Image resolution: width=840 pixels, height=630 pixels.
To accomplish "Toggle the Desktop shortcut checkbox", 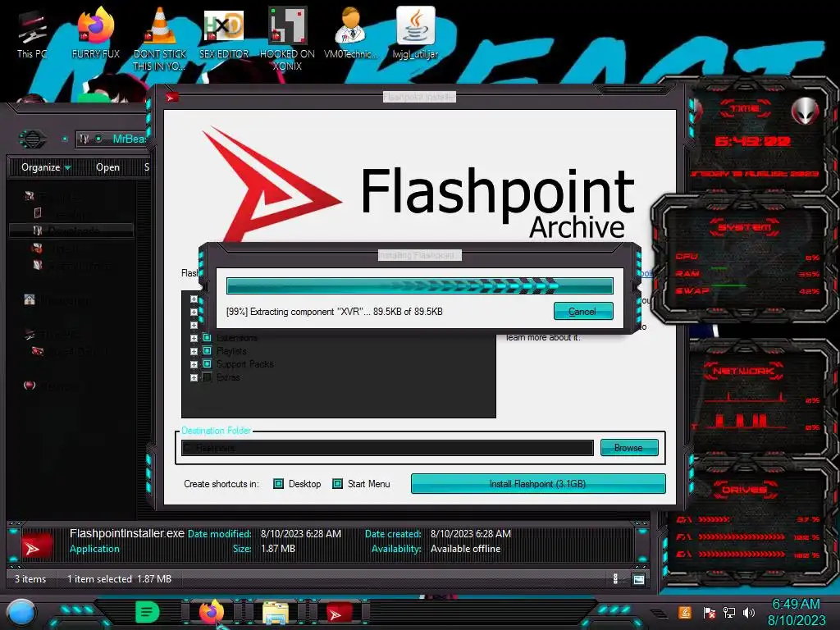I will (279, 484).
